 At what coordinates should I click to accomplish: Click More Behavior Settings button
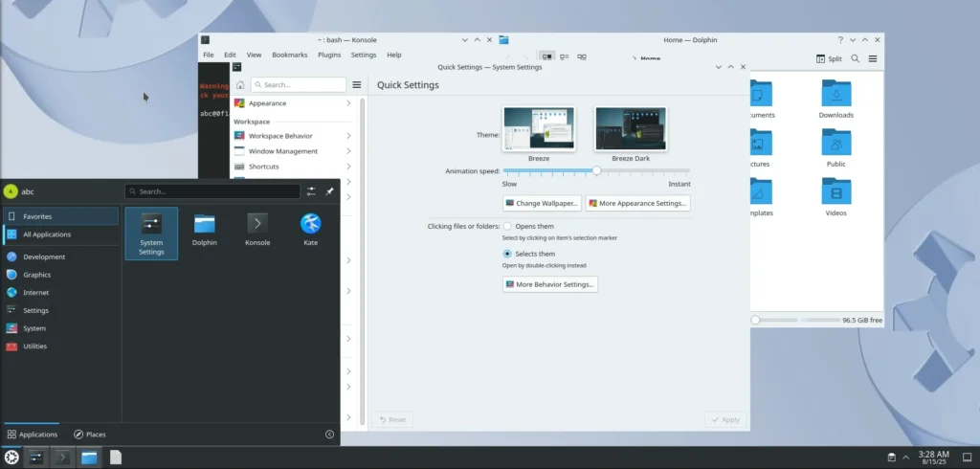pos(550,284)
